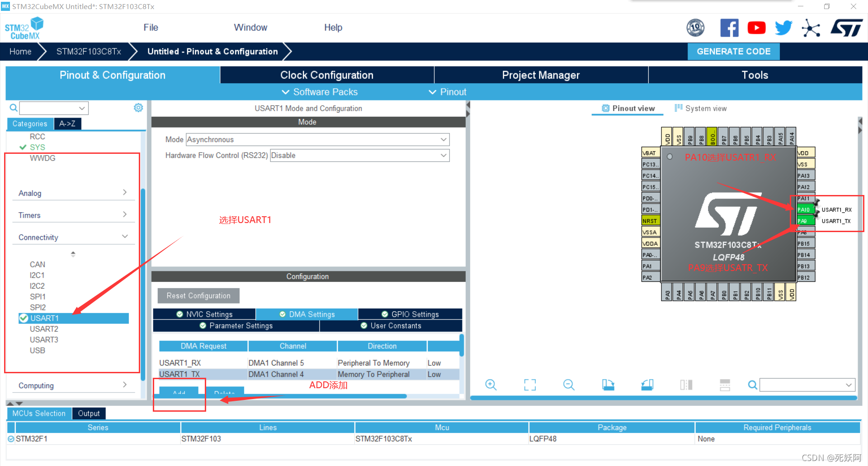The image size is (868, 466).
Task: Expand the Software Packs dropdown
Action: [x=320, y=92]
